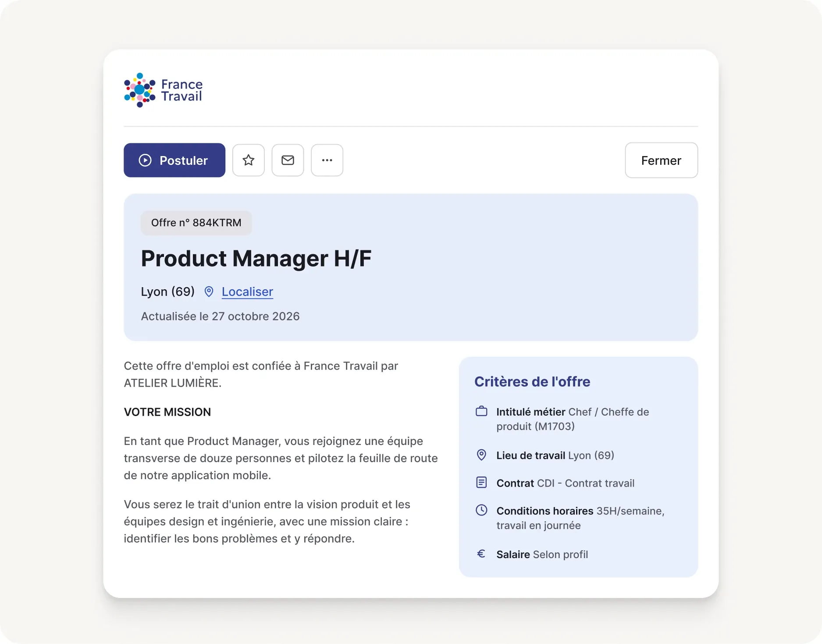The height and width of the screenshot is (644, 822).
Task: Click the Salaire Selon profil text
Action: pyautogui.click(x=542, y=554)
